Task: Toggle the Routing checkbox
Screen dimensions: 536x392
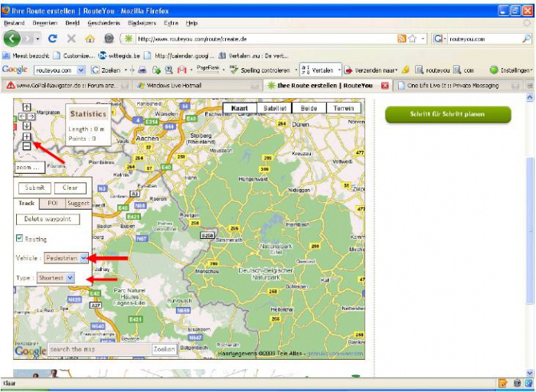Action: coord(19,238)
